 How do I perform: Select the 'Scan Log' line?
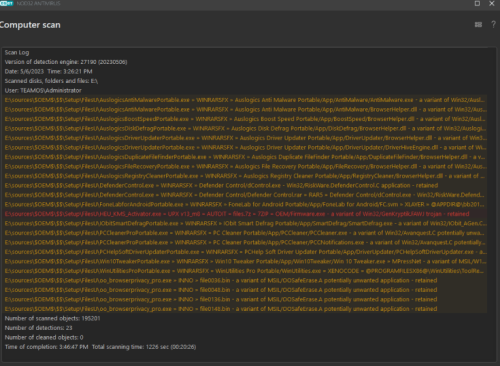pos(17,52)
